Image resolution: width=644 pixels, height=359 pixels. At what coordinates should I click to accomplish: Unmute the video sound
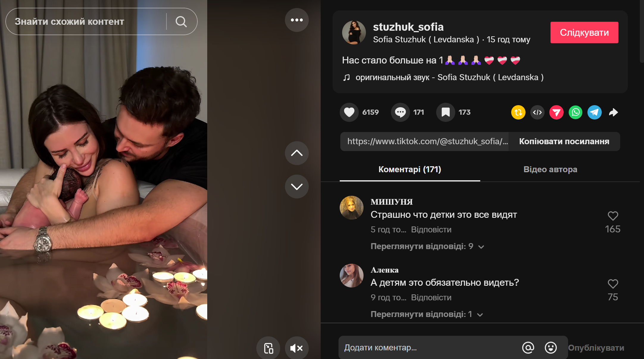pos(297,348)
